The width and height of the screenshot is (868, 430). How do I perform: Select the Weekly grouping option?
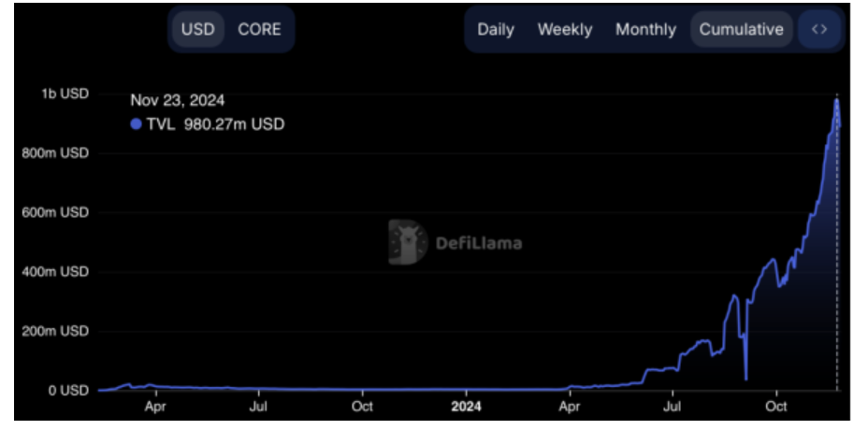coord(565,29)
